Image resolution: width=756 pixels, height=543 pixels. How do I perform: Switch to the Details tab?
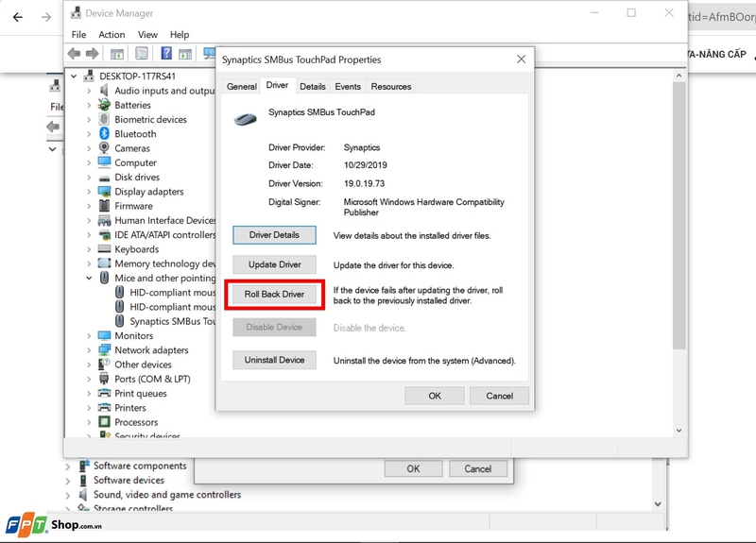[x=313, y=87]
